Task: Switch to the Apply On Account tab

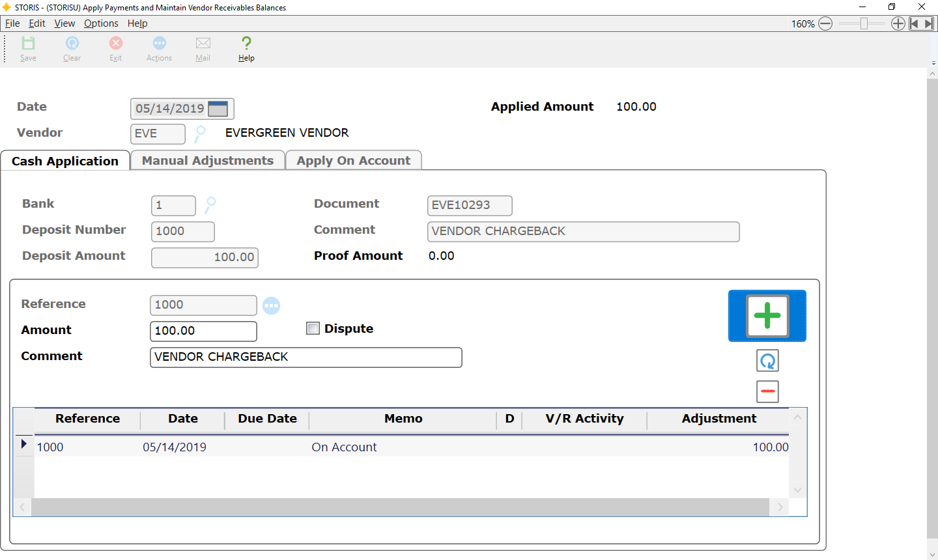Action: pyautogui.click(x=354, y=161)
